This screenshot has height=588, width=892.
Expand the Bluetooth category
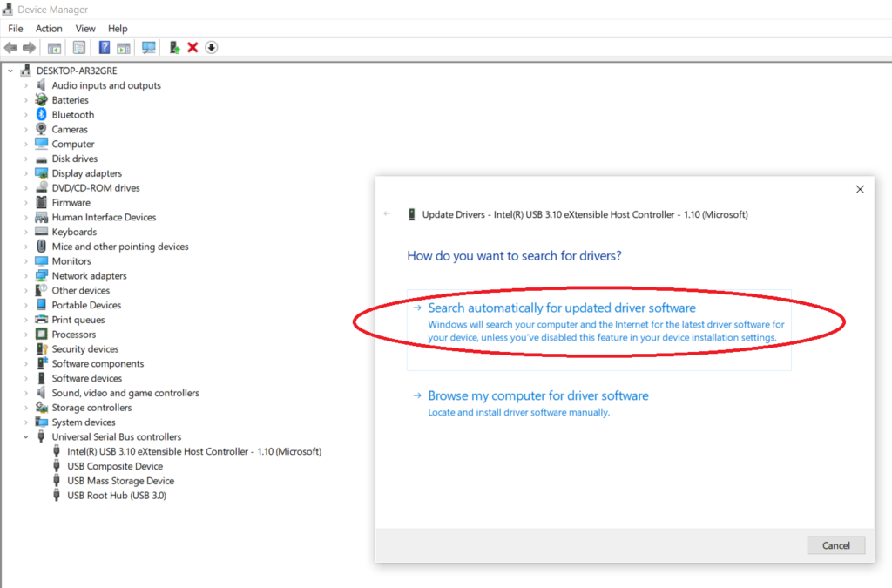26,115
